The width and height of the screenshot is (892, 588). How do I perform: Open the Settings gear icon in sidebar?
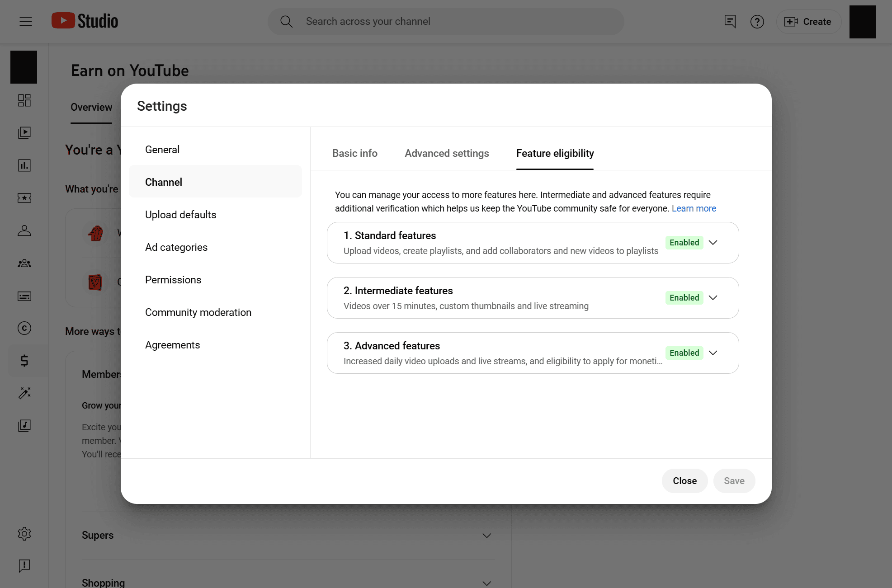[24, 534]
